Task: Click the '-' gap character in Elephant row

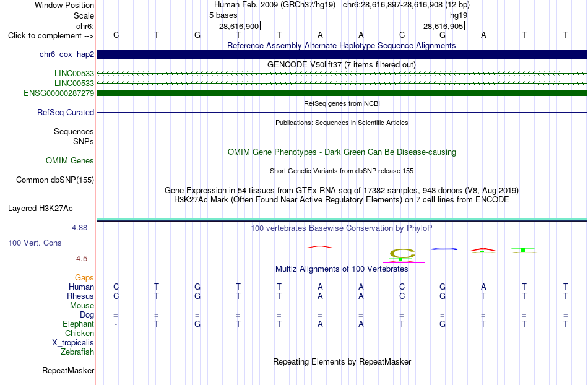Action: point(116,324)
